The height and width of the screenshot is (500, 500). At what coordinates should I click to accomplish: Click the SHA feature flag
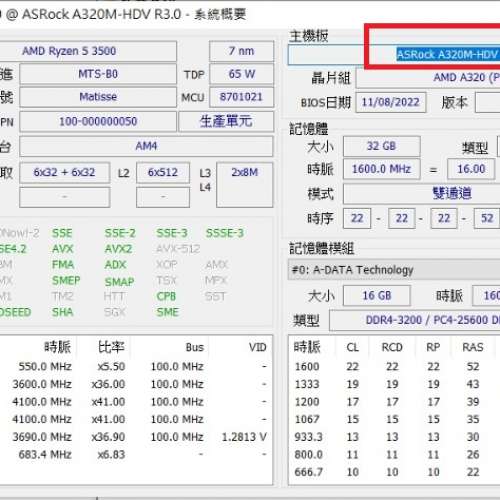click(62, 312)
